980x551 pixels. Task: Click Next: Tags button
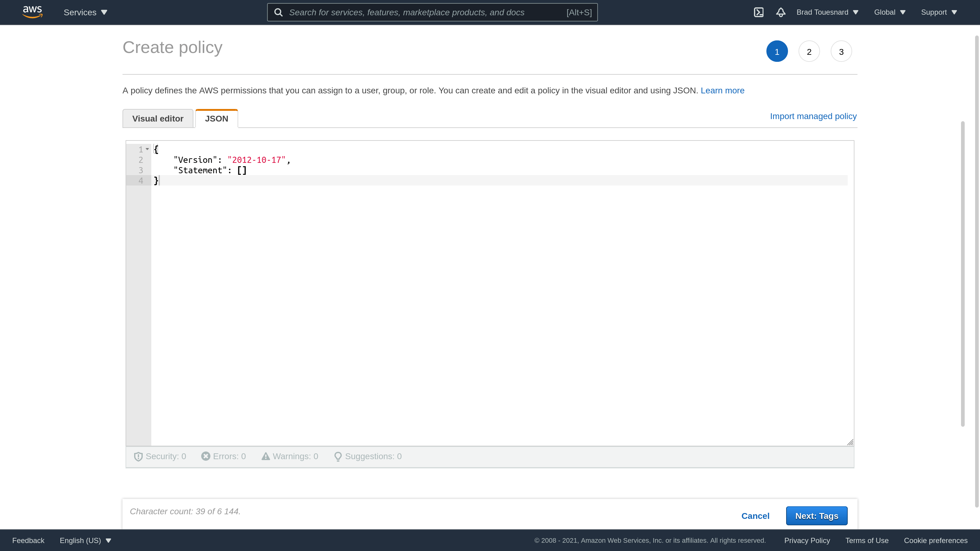[816, 515]
